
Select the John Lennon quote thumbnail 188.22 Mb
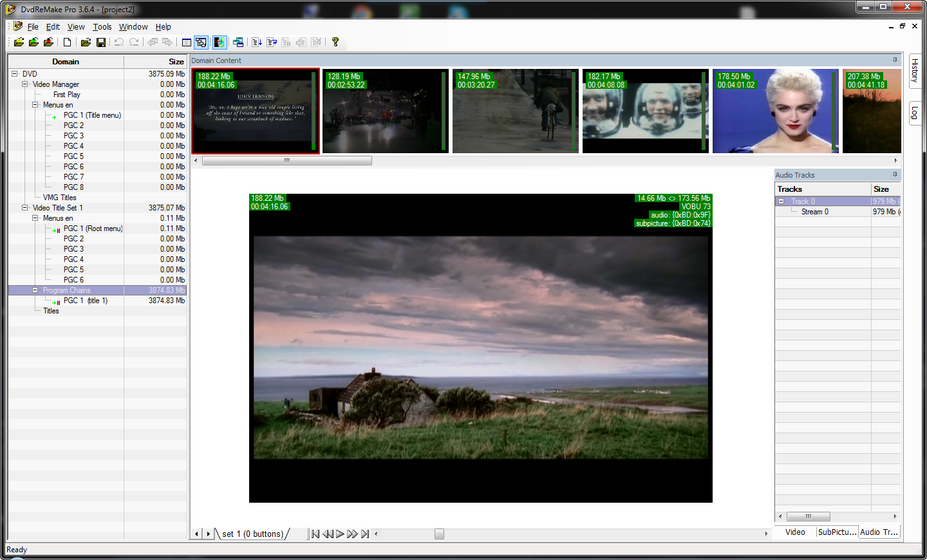tap(256, 111)
